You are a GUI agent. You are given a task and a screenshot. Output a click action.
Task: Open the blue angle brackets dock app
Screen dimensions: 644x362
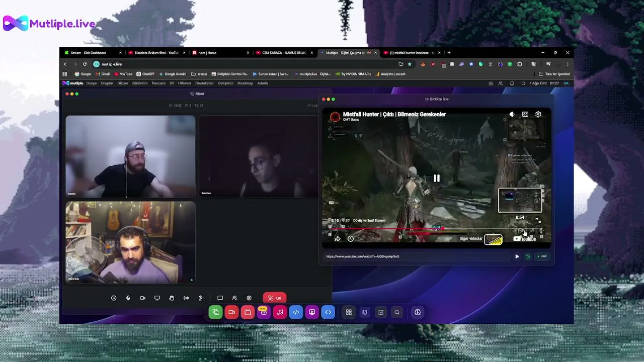(328, 312)
